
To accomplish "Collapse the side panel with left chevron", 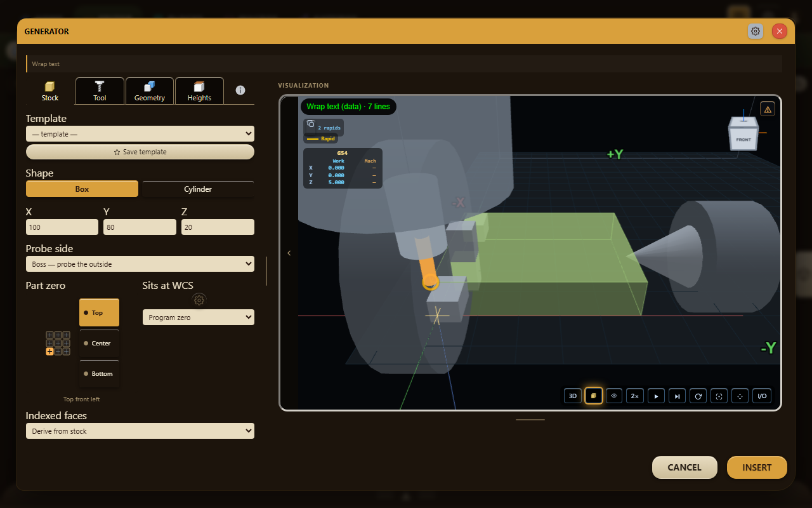I will pyautogui.click(x=289, y=253).
